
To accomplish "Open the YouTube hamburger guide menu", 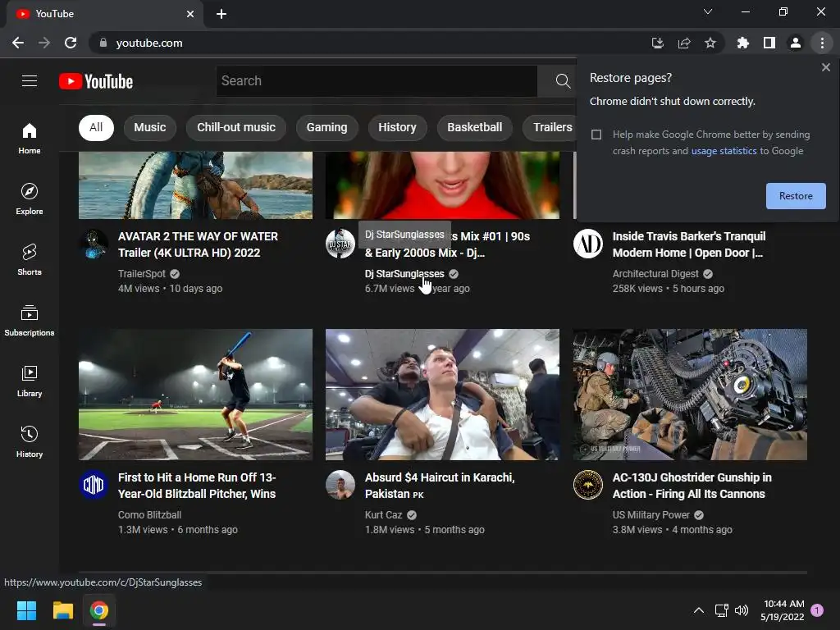I will click(30, 81).
